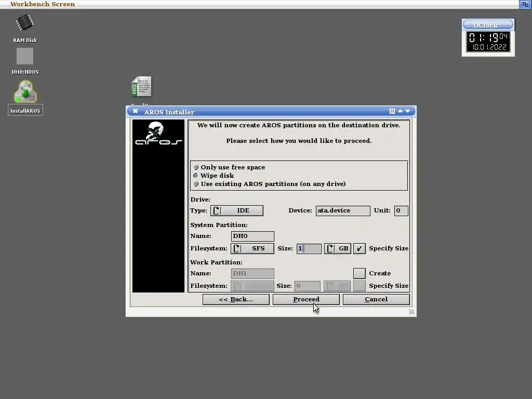Click the Device ata.device field

pos(343,210)
